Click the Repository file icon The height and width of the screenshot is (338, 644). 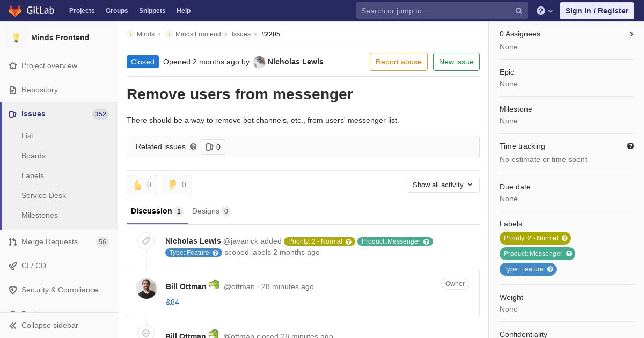click(x=13, y=90)
